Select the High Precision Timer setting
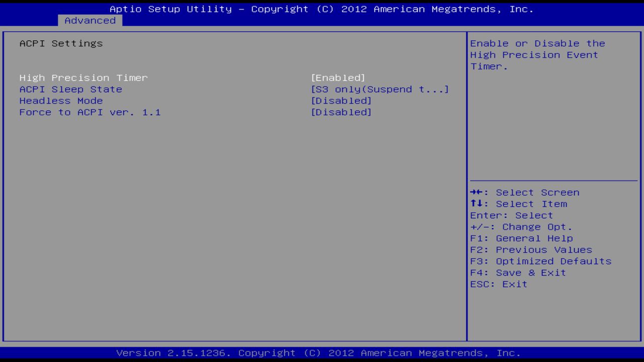The image size is (644, 362). [x=83, y=77]
